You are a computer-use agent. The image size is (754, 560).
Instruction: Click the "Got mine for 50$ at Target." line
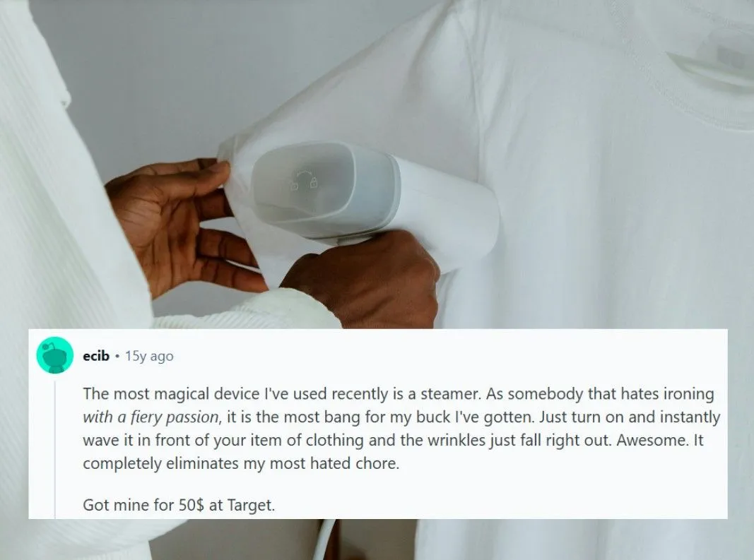tap(179, 505)
